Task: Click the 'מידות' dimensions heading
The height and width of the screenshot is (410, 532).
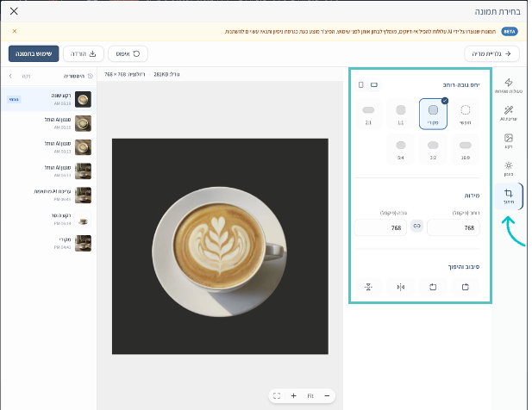Action: click(x=472, y=196)
